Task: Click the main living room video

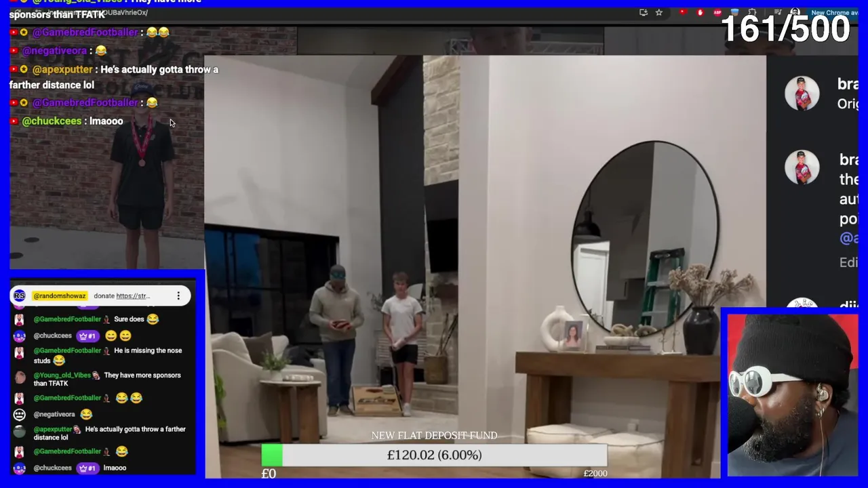Action: pos(485,267)
